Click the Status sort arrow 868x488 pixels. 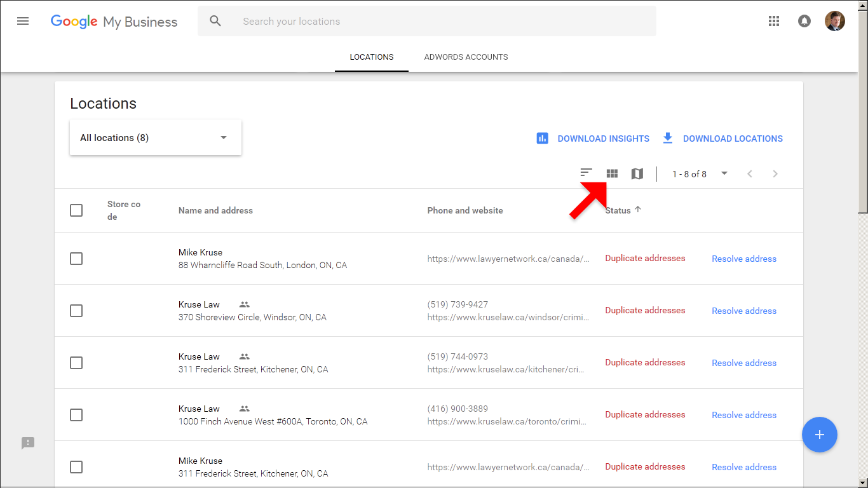click(638, 210)
